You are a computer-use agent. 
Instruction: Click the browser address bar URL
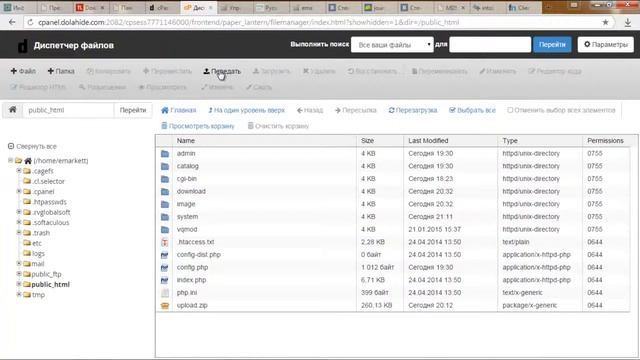pyautogui.click(x=249, y=22)
